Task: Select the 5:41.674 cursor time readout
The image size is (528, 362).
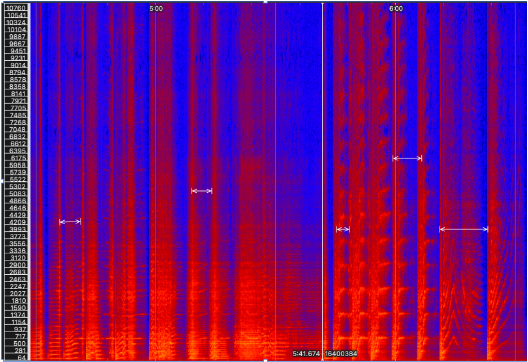Action: click(306, 354)
